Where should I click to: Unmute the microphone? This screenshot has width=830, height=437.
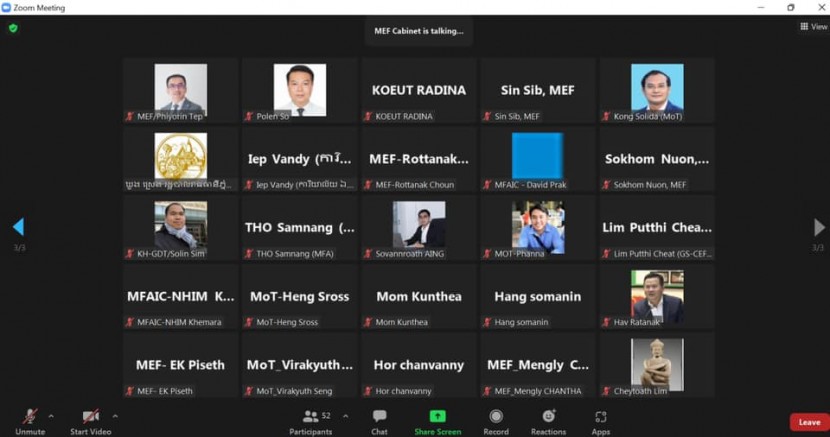(x=30, y=421)
